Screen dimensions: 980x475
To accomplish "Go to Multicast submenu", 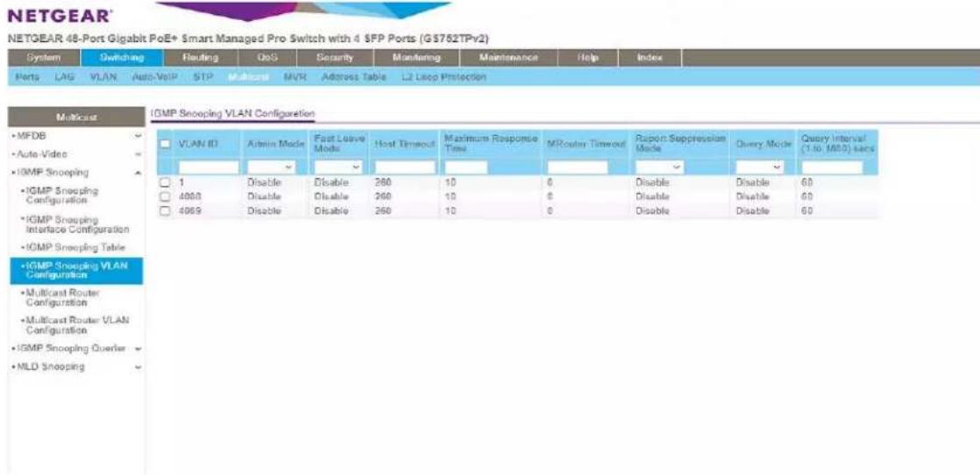I will point(248,77).
